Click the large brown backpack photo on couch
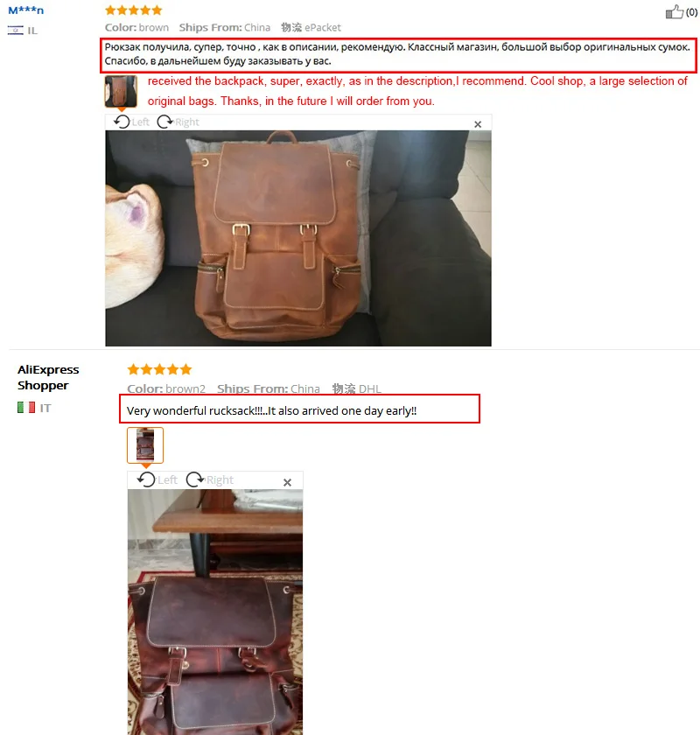 click(x=298, y=238)
